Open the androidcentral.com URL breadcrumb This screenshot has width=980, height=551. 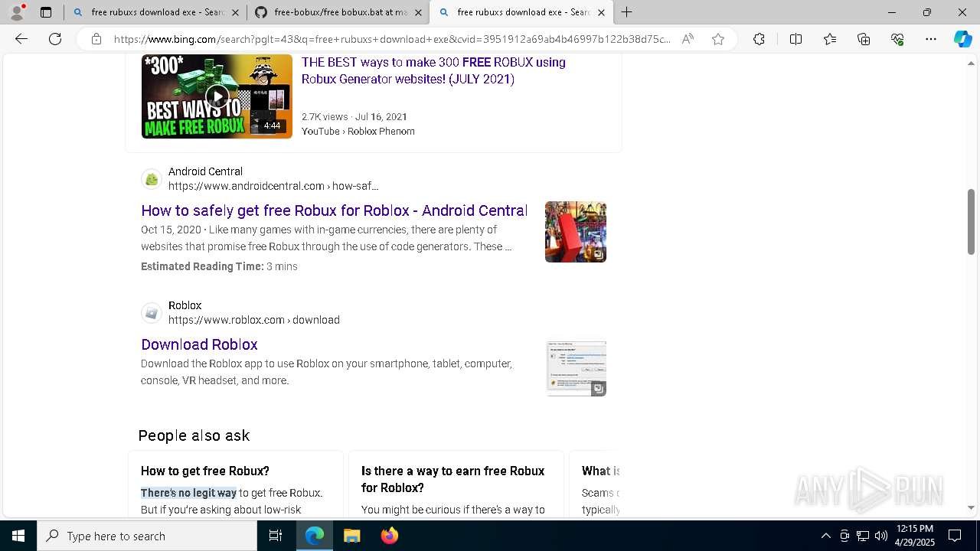pyautogui.click(x=273, y=186)
